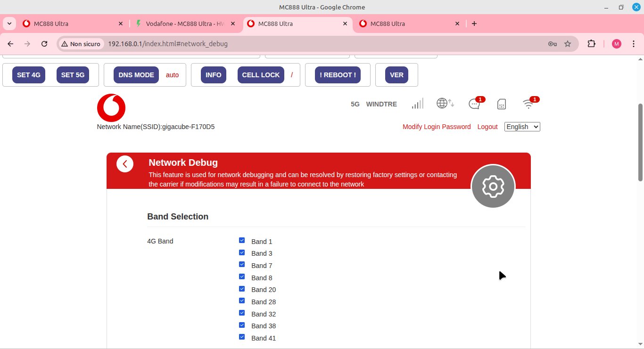The height and width of the screenshot is (349, 644).
Task: Click the Logout link
Action: (487, 127)
